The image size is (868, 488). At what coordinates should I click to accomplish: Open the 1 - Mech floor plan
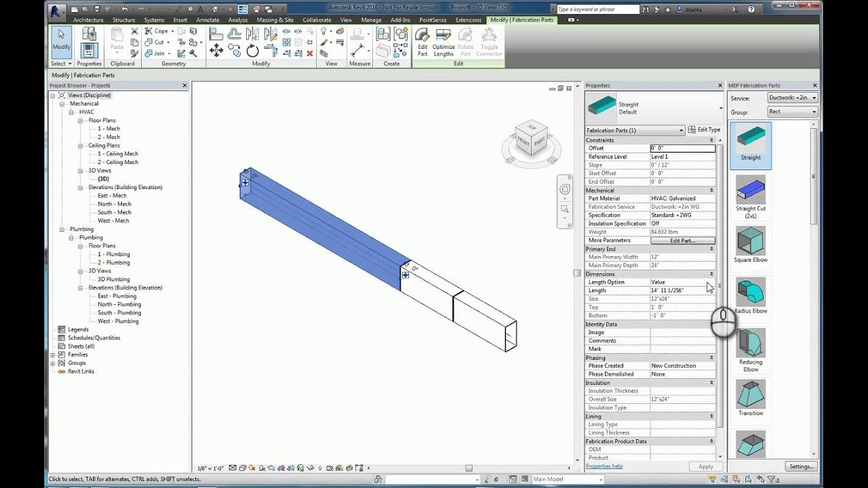point(108,129)
